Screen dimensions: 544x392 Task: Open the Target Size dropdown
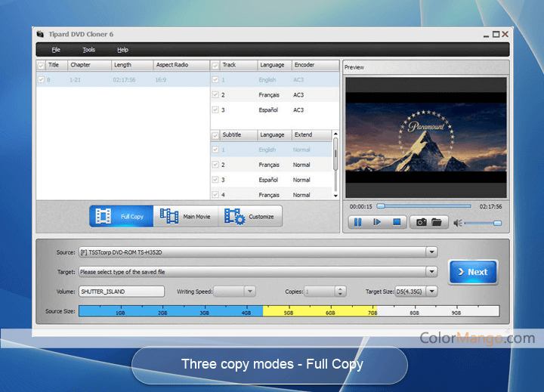[431, 291]
